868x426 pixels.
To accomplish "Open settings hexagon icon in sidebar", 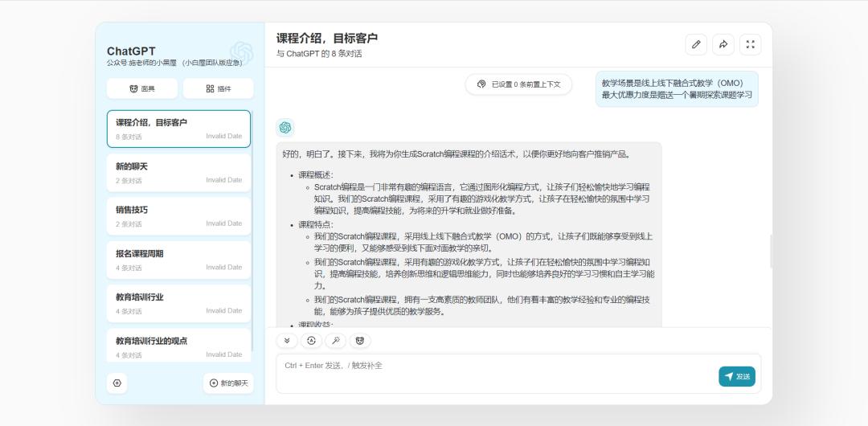I will 117,383.
